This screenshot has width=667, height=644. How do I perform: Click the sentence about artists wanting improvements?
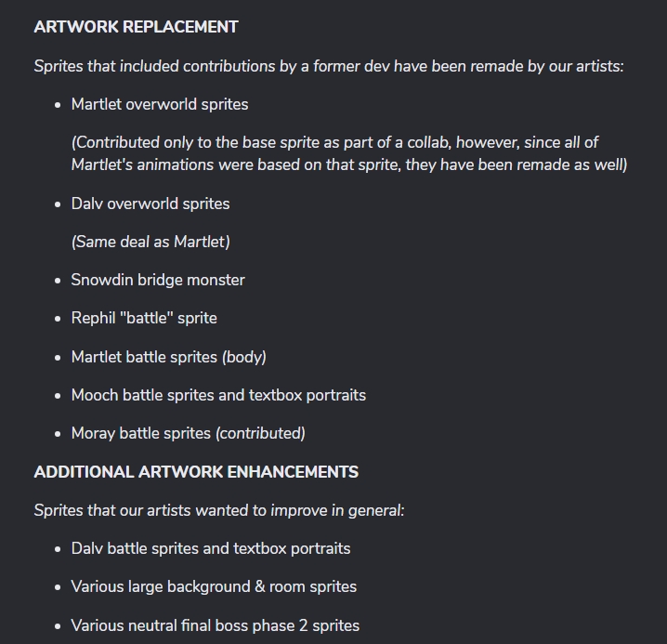[219, 510]
